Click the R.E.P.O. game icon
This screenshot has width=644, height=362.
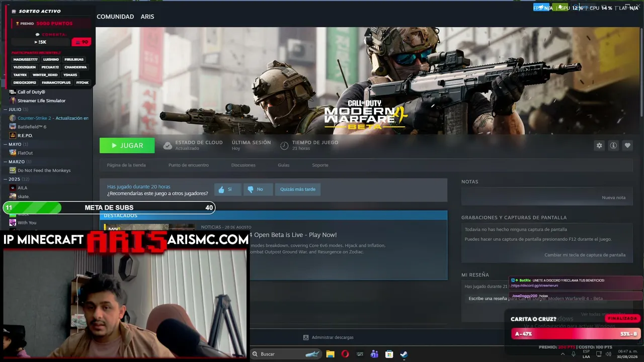coord(13,136)
